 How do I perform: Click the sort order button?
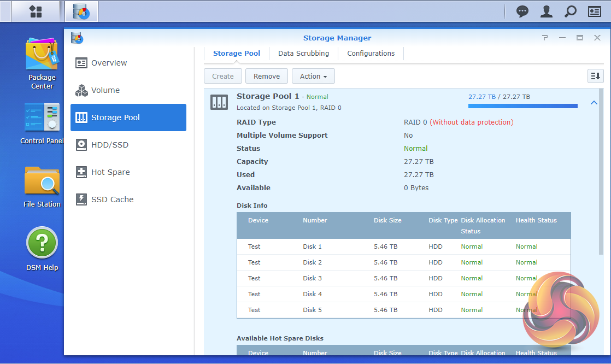(595, 76)
